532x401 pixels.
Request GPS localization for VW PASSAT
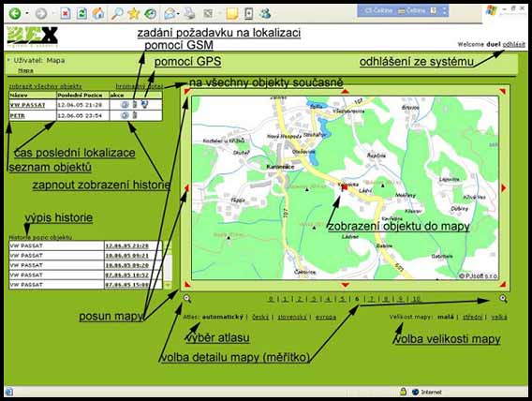click(144, 105)
